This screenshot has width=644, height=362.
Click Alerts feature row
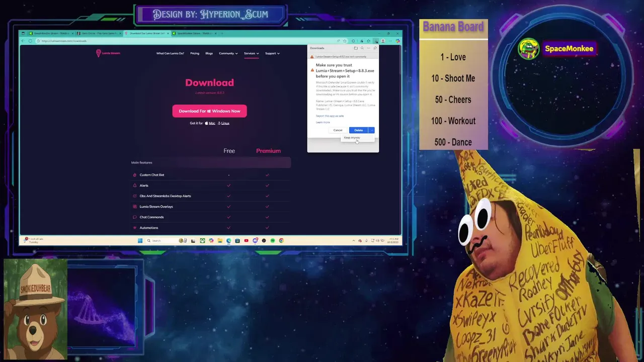tap(211, 186)
